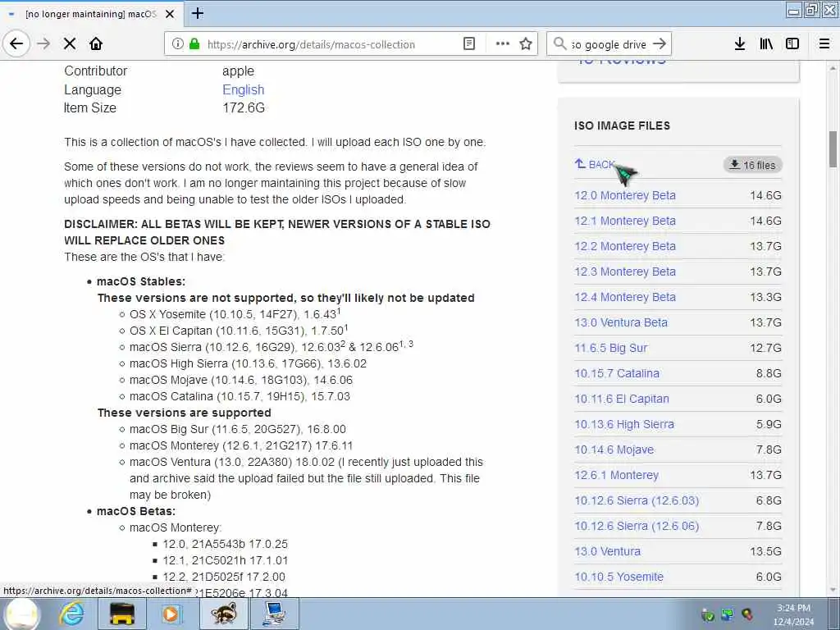Open 10.10.5 Yosemite ISO link
The width and height of the screenshot is (840, 630).
tap(619, 577)
